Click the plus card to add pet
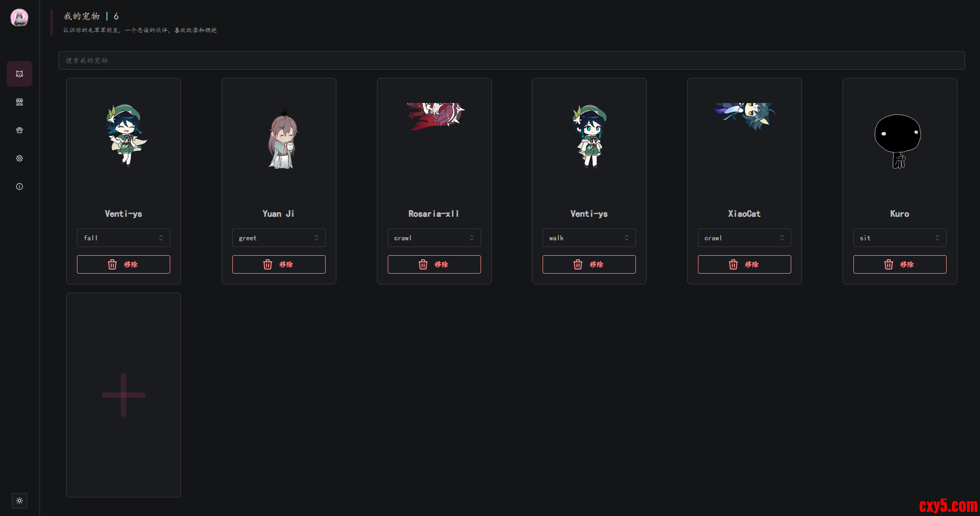The height and width of the screenshot is (516, 980). coord(124,395)
